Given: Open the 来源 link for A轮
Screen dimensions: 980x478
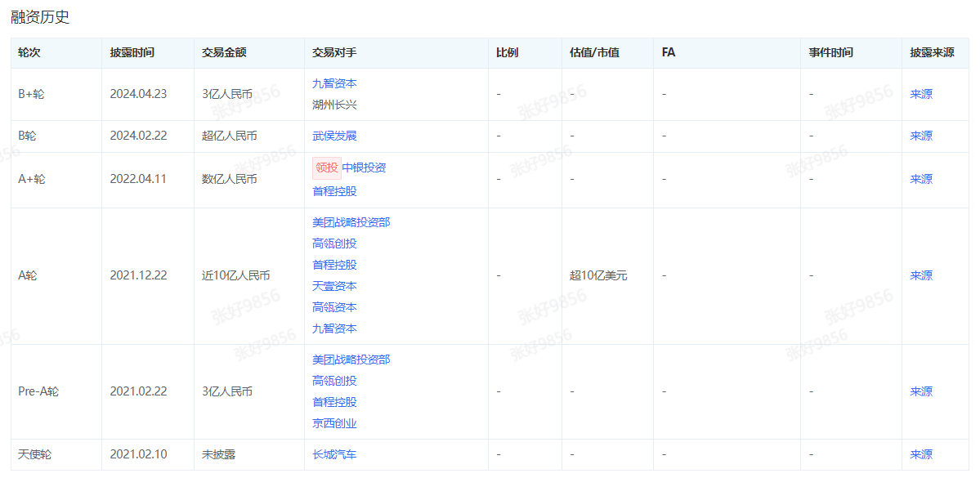Looking at the screenshot, I should click(x=921, y=275).
